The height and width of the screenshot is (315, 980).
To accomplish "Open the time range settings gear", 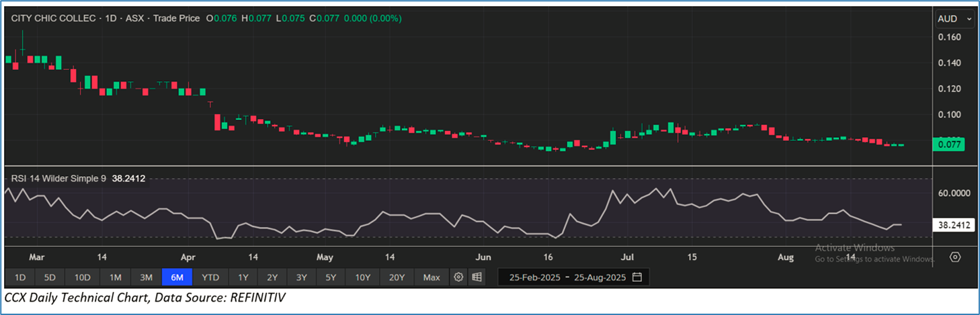I will pyautogui.click(x=458, y=277).
